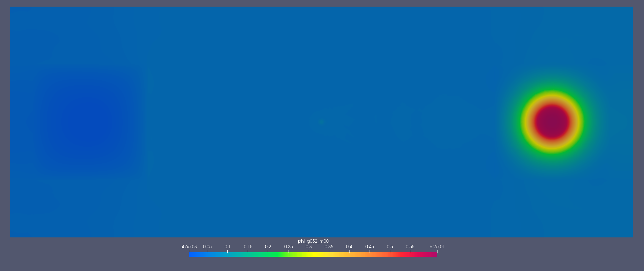This screenshot has width=644, height=271.
Task: Pick the 0.15 legend tick label
Action: pyautogui.click(x=248, y=247)
